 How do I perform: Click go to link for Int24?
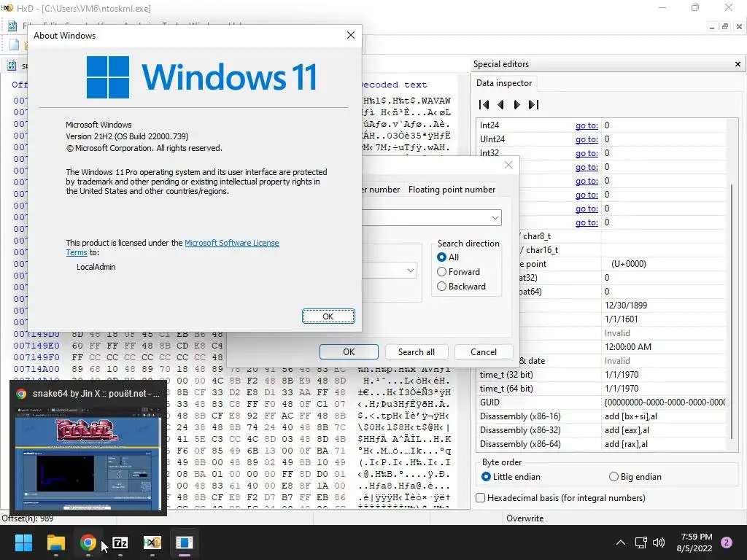[587, 125]
